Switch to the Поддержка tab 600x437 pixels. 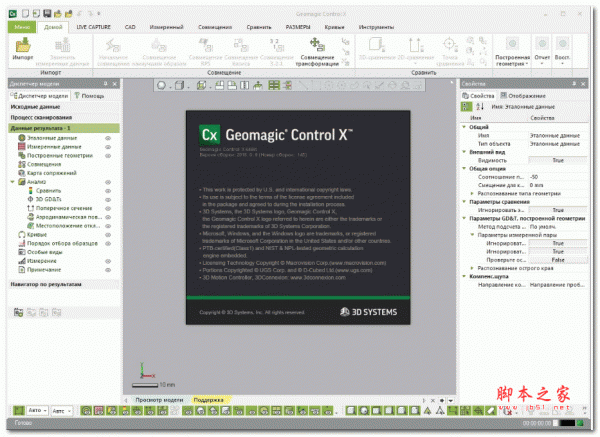209,400
